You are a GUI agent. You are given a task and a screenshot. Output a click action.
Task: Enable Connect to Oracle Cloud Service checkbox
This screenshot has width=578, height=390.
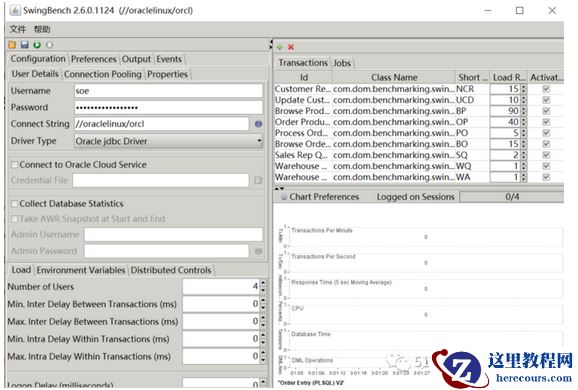click(x=14, y=165)
